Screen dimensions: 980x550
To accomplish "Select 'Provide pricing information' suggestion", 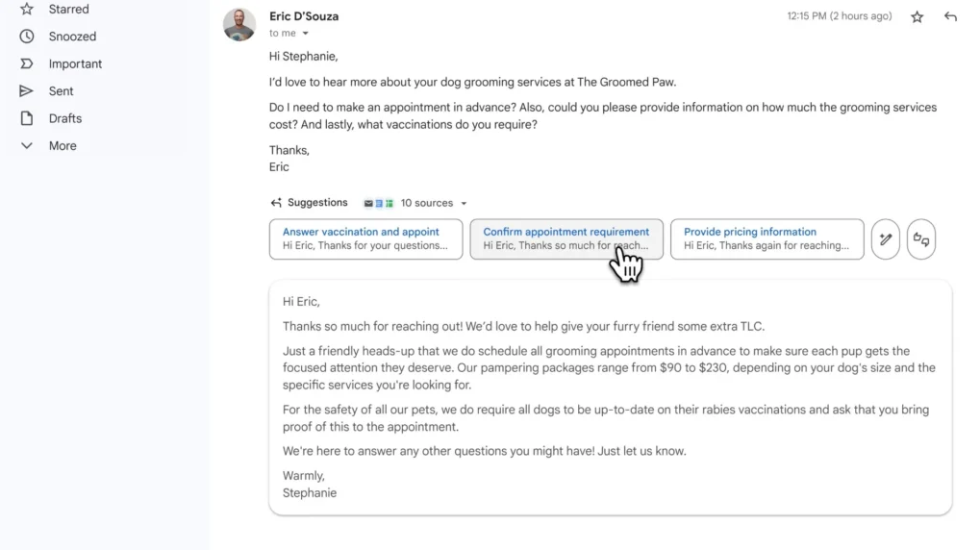I will tap(766, 238).
